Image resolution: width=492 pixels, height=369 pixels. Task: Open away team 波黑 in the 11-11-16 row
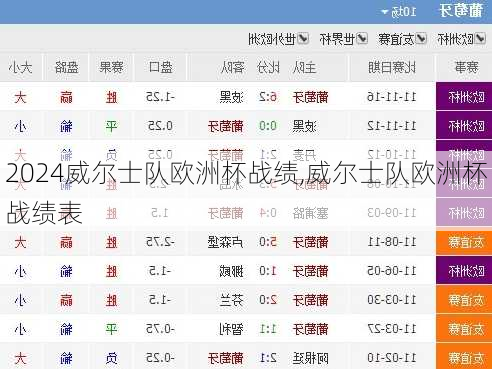click(x=232, y=97)
